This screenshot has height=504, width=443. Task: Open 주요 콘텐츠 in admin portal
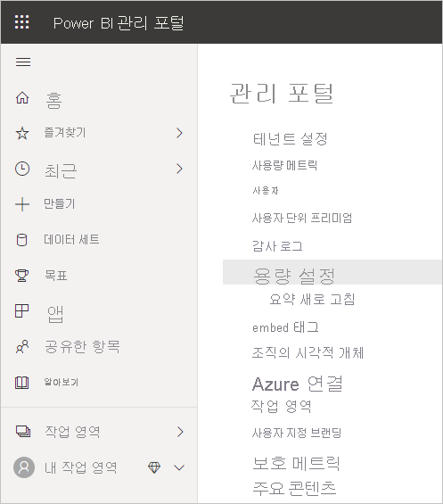point(294,488)
